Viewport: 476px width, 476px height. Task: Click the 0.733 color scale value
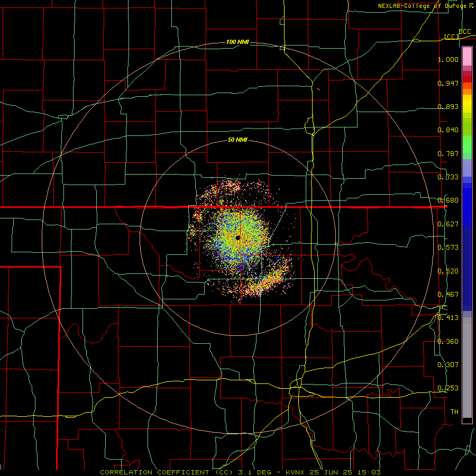[x=448, y=177]
